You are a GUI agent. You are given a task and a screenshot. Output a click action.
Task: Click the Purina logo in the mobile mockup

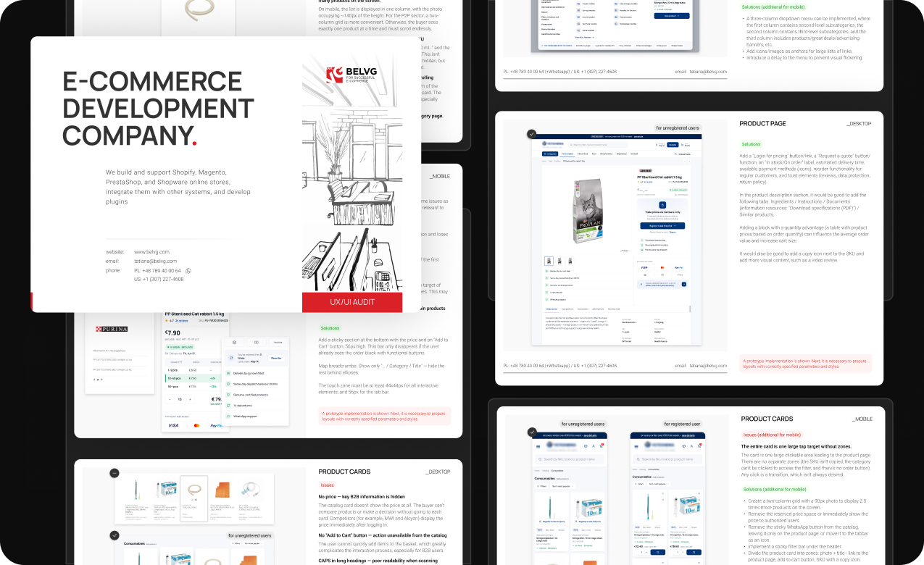[x=112, y=329]
